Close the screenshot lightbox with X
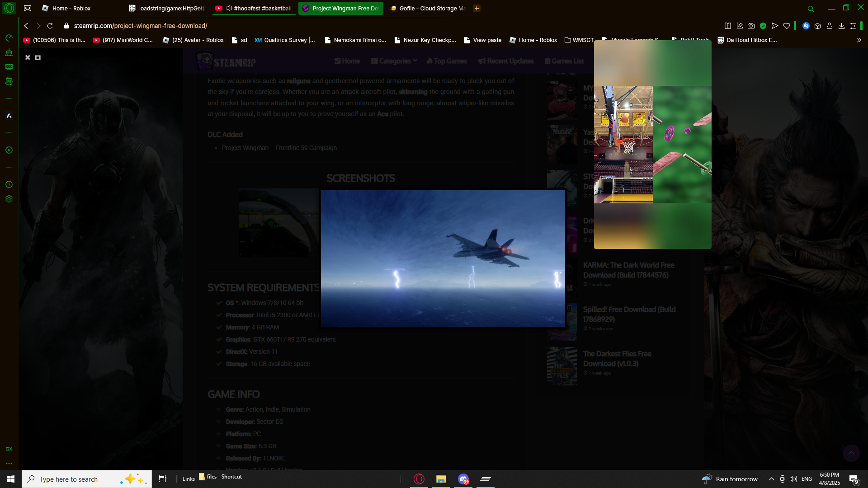 point(28,57)
